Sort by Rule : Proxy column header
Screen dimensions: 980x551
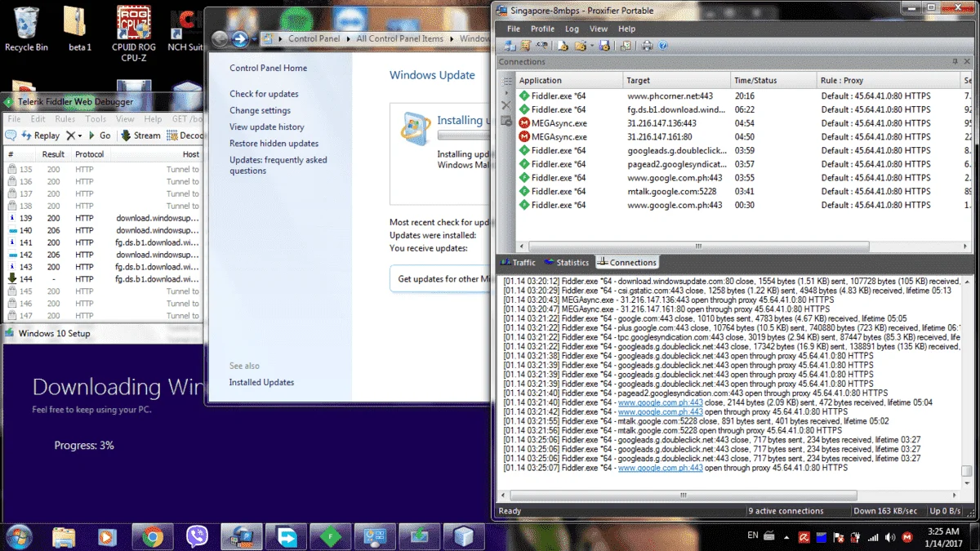(x=889, y=80)
